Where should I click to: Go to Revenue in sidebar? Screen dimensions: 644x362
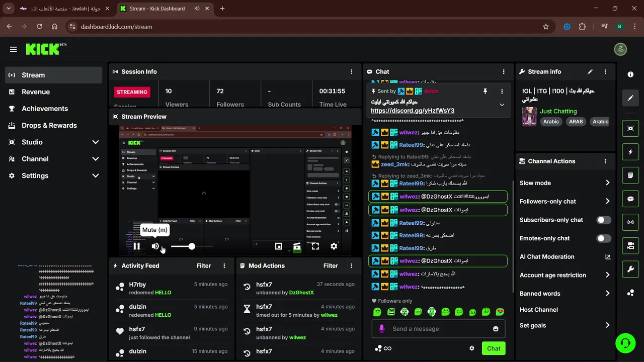click(x=54, y=92)
